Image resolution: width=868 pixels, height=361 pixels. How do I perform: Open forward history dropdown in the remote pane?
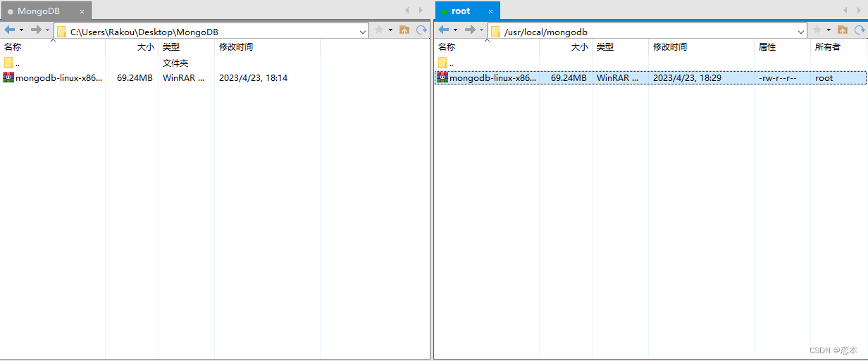(x=481, y=30)
